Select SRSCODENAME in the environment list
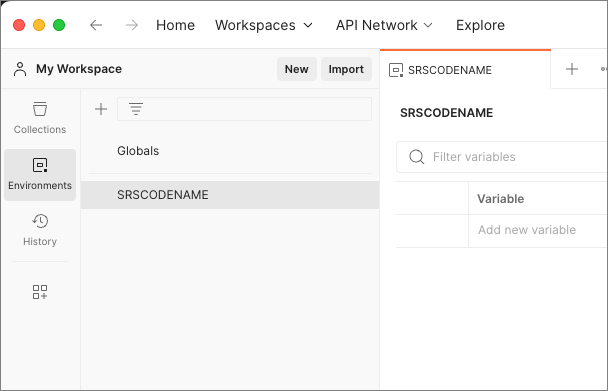Image resolution: width=608 pixels, height=391 pixels. (x=230, y=195)
